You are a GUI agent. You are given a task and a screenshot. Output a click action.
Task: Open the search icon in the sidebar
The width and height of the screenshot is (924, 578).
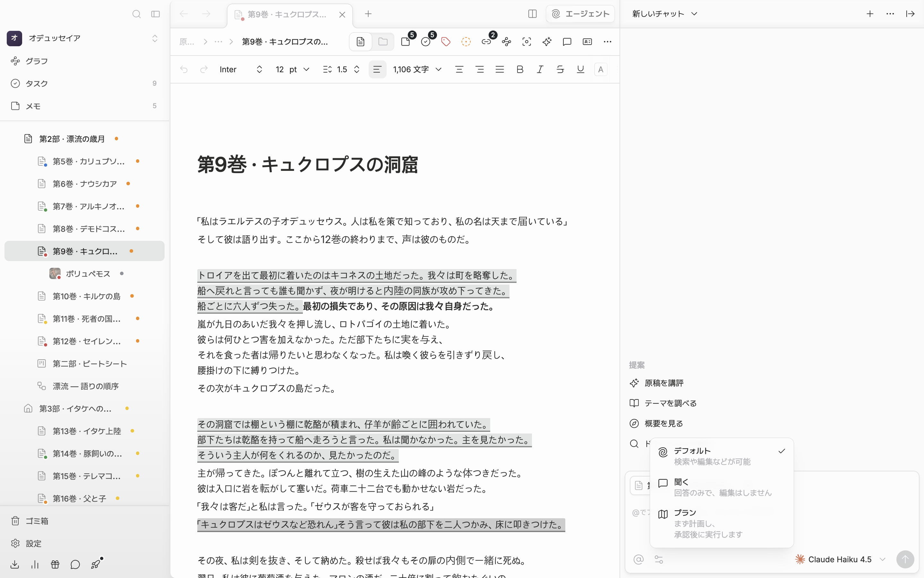[x=136, y=14]
